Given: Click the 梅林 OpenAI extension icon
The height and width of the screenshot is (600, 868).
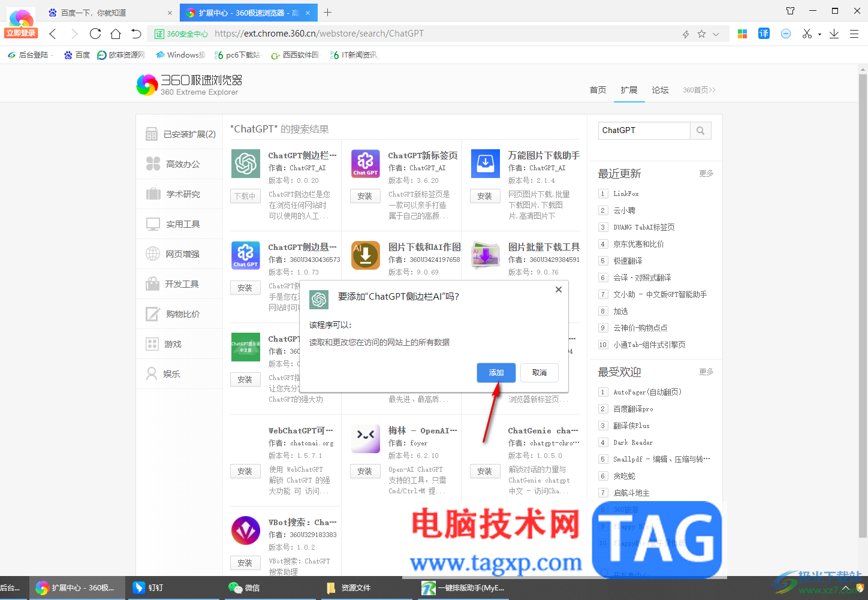Looking at the screenshot, I should pos(366,439).
